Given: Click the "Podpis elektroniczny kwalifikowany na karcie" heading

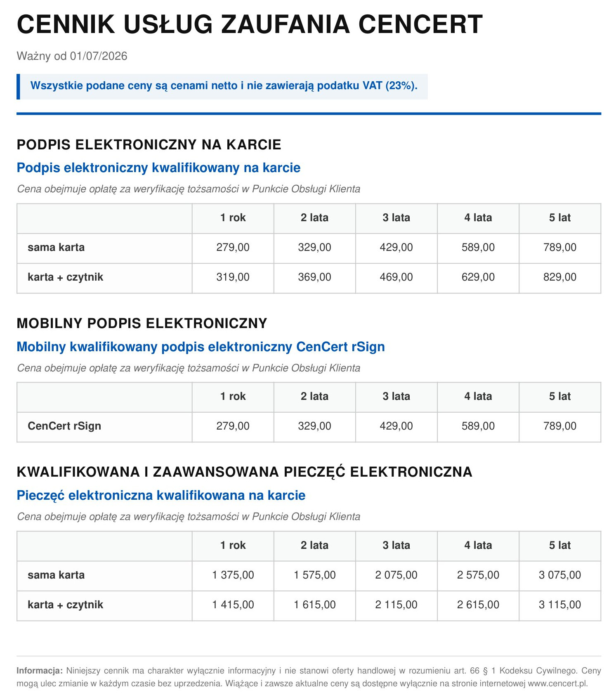Looking at the screenshot, I should (158, 168).
